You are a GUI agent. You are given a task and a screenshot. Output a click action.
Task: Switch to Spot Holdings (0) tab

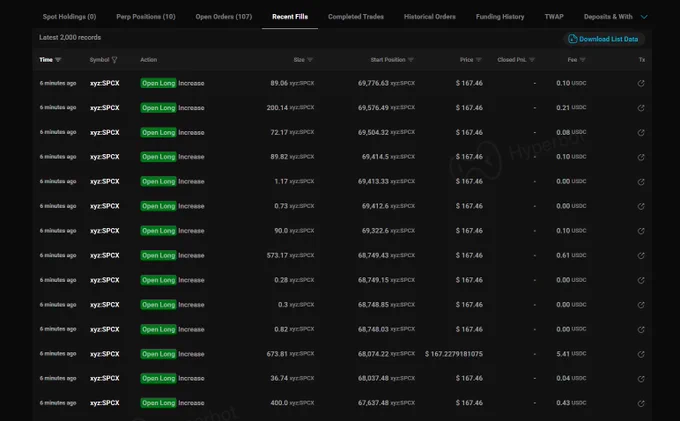[69, 16]
